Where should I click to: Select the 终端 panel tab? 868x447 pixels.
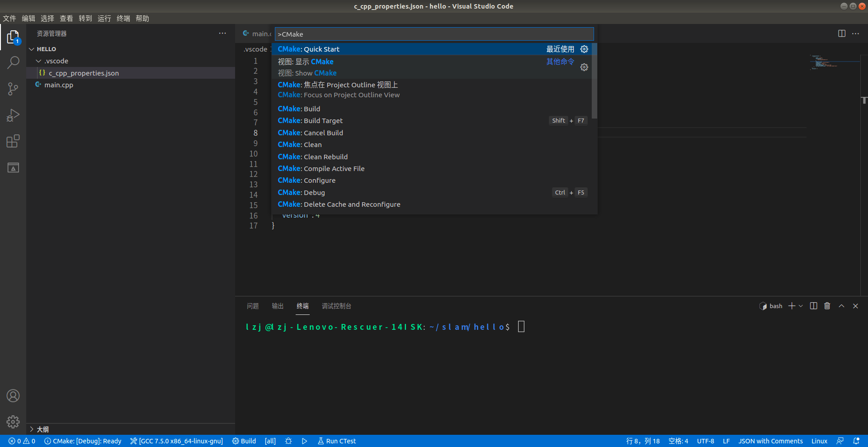click(302, 306)
